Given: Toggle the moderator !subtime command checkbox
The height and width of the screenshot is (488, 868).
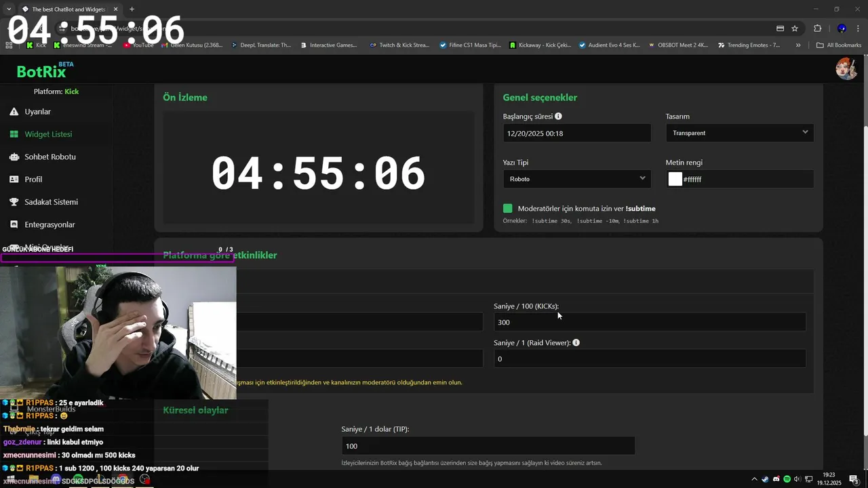Looking at the screenshot, I should click(x=508, y=208).
